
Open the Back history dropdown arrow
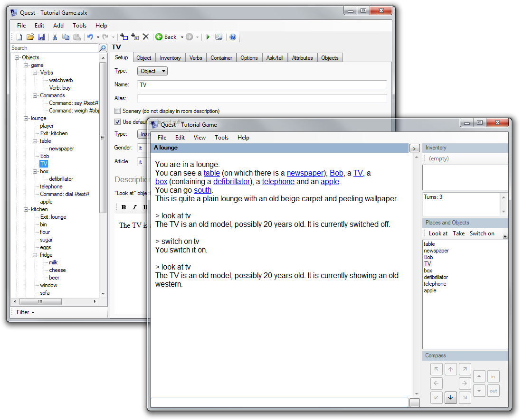pyautogui.click(x=182, y=37)
